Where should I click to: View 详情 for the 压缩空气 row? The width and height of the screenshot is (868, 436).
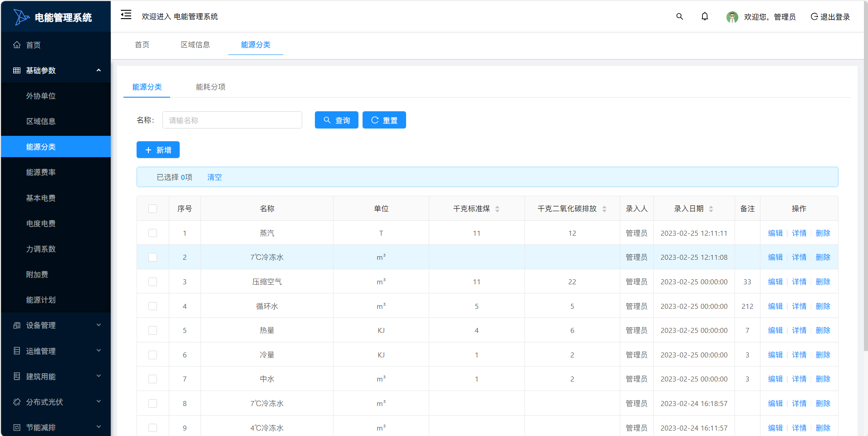(x=799, y=282)
